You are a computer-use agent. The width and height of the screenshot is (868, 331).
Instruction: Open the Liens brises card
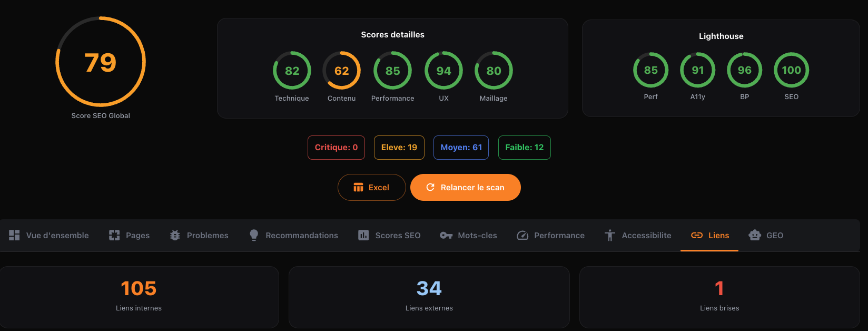(719, 297)
